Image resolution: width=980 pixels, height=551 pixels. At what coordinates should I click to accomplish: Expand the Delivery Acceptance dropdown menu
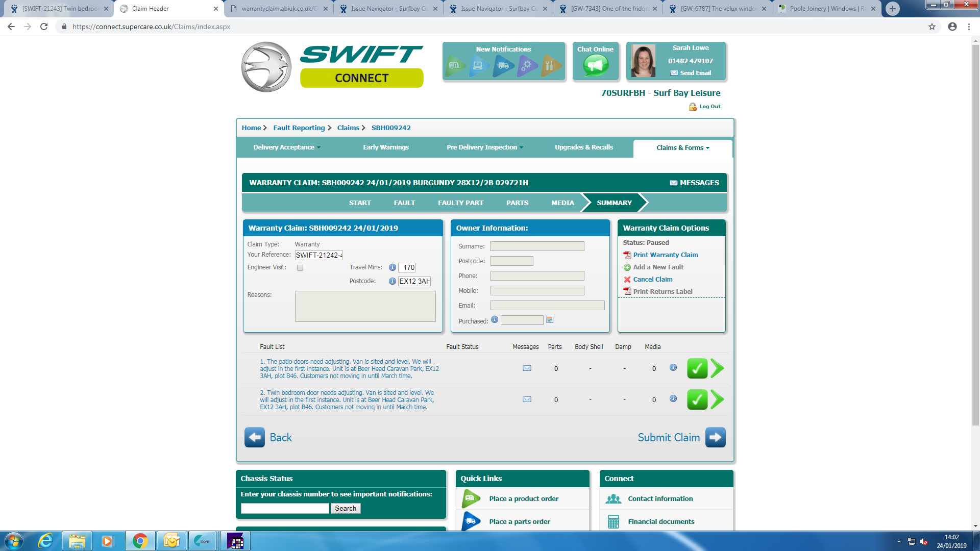[x=287, y=147]
